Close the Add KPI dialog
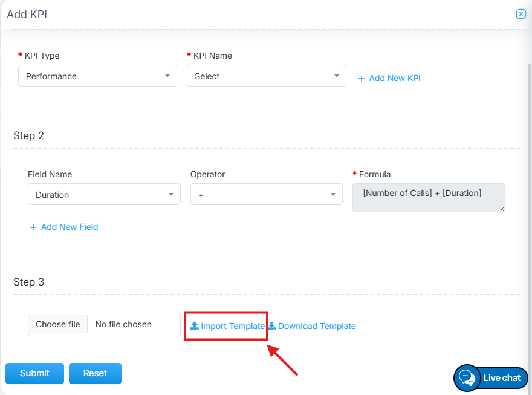Viewport: 532px width, 395px height. pos(521,14)
